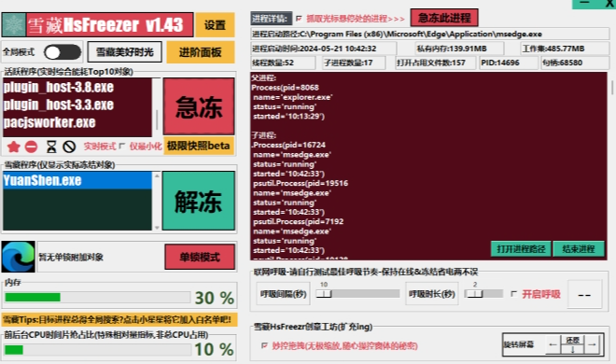The height and width of the screenshot is (364, 616).
Task: Click the 雪藏美好时光 button
Action: tap(124, 52)
